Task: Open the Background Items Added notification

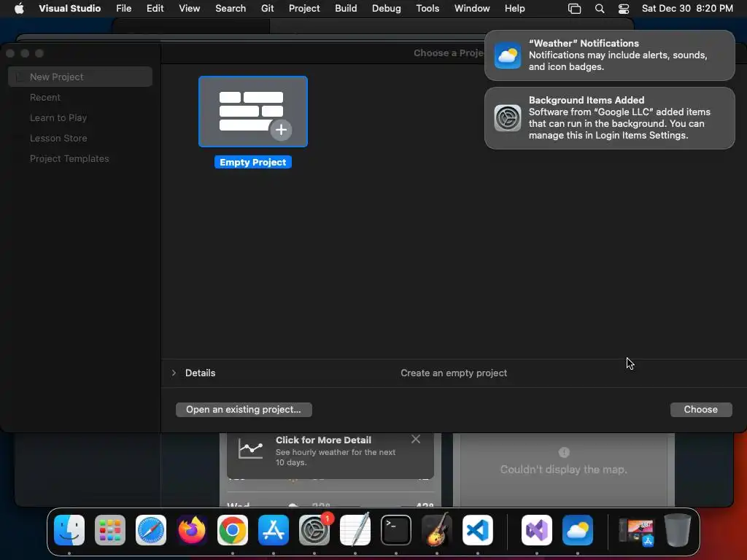Action: 609,117
